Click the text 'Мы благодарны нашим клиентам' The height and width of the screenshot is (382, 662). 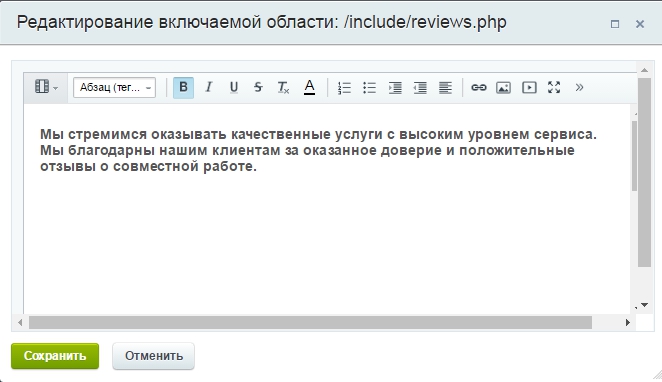tap(160, 150)
